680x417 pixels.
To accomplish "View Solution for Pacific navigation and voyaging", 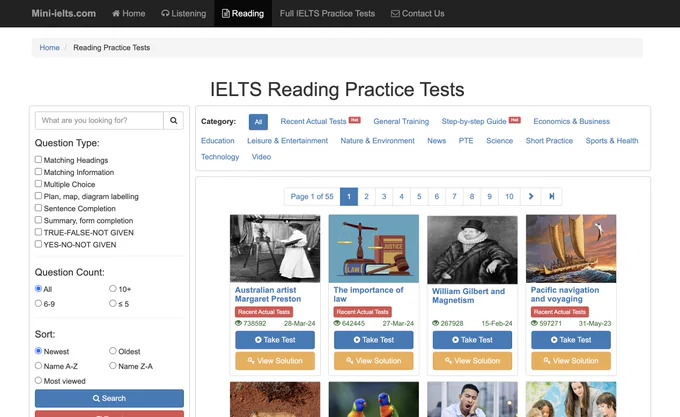I will [x=571, y=361].
